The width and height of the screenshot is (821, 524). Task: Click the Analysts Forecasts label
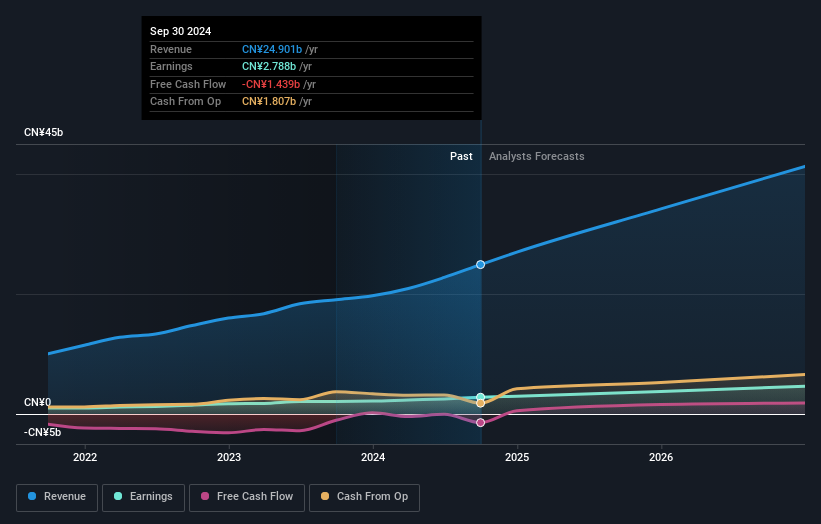(x=537, y=156)
